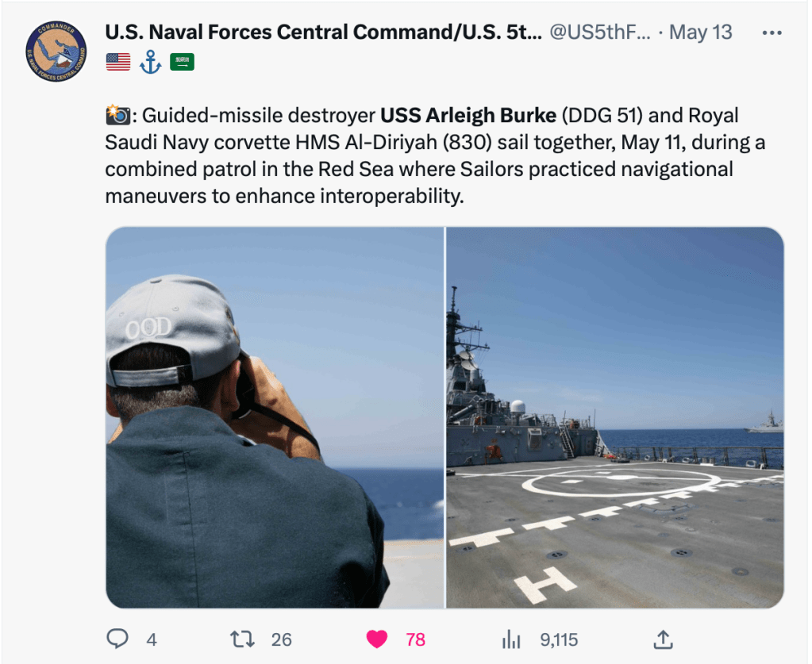812x664 pixels.
Task: Open the @US5thF handle link
Action: 600,33
